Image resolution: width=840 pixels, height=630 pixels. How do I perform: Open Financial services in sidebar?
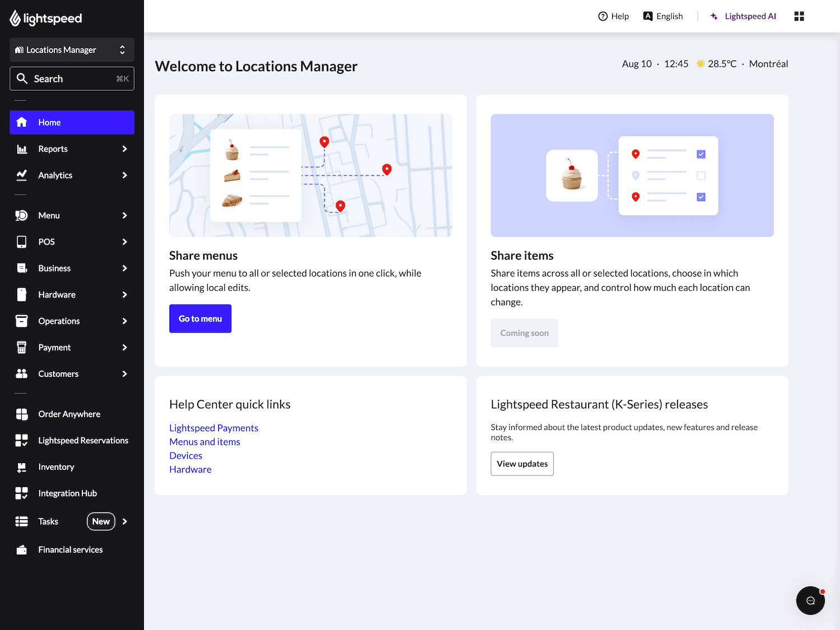72,550
